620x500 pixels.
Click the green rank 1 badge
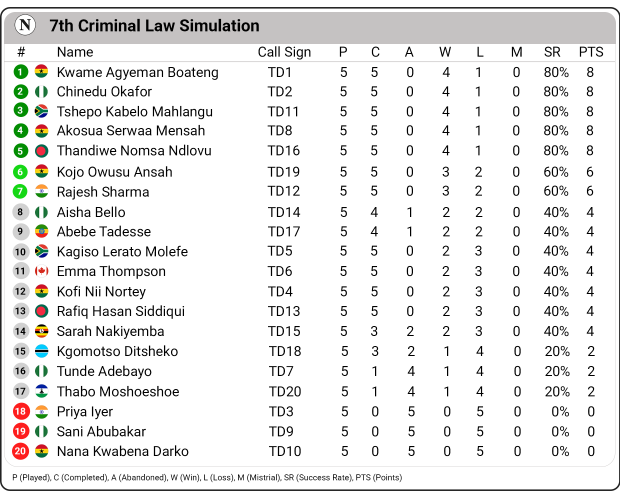pos(21,72)
